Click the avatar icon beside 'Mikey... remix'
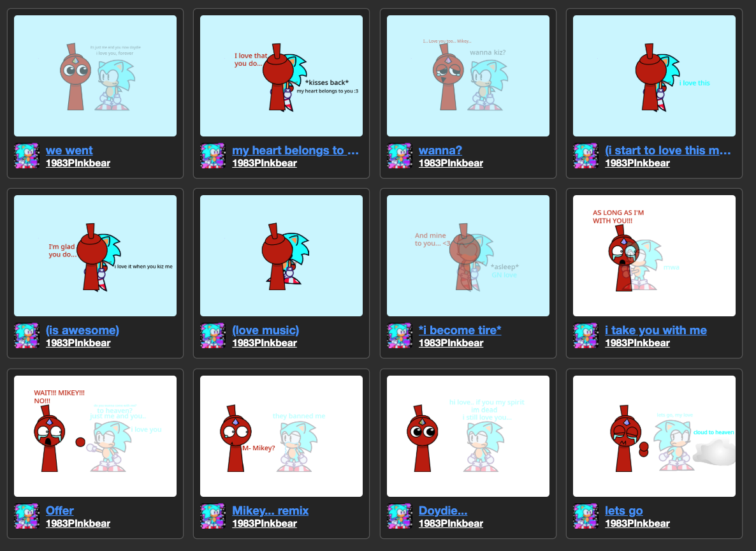Screen dimensions: 756x551 pos(213,517)
